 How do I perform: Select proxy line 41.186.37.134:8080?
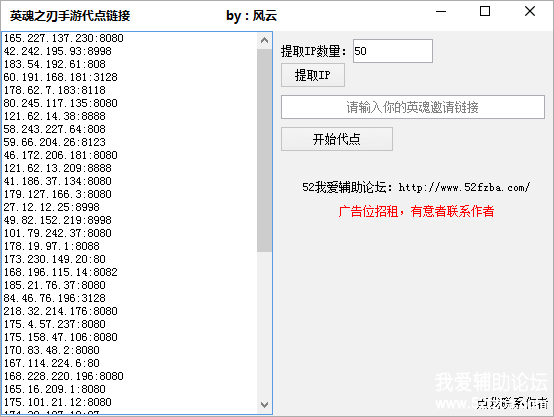[x=58, y=181]
